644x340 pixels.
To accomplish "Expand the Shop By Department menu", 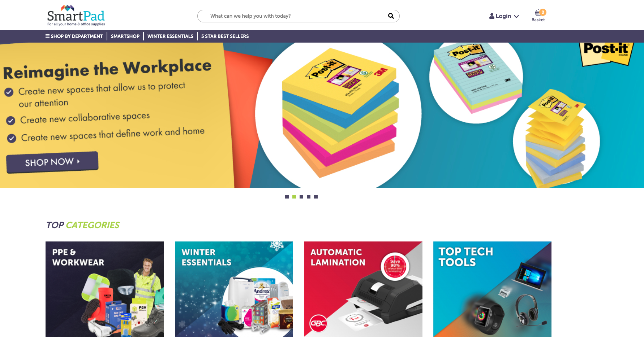I will (74, 36).
